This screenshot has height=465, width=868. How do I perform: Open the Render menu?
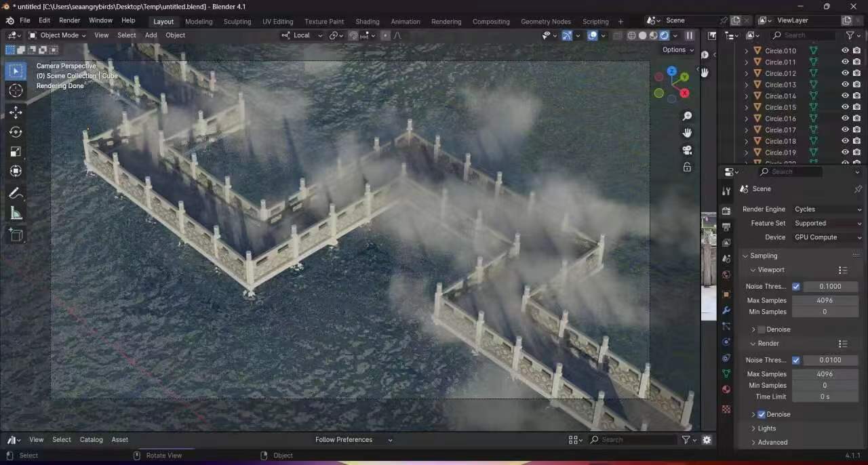[69, 20]
